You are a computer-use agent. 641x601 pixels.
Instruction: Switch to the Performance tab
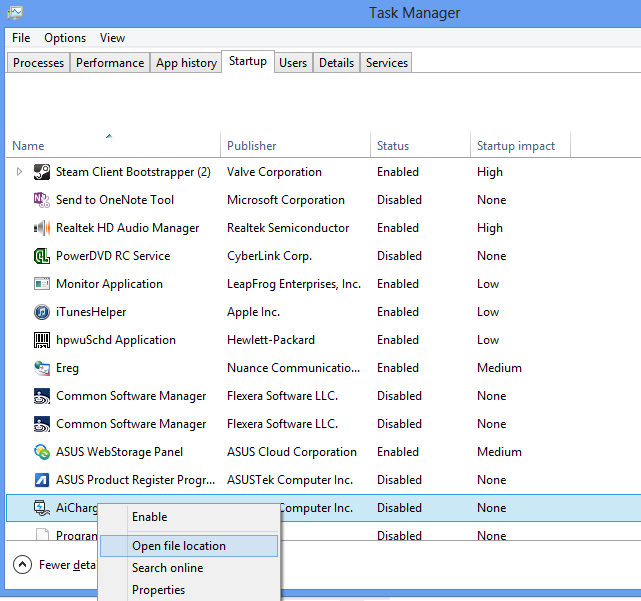(x=110, y=63)
